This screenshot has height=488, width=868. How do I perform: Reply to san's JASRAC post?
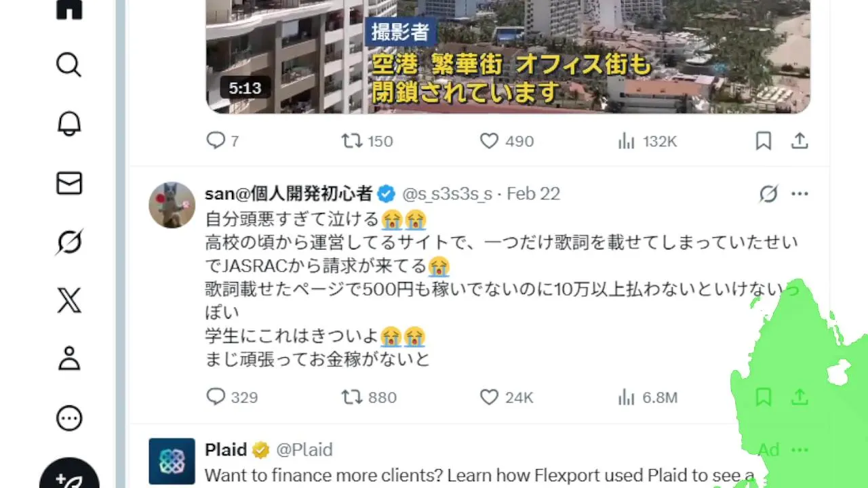pyautogui.click(x=231, y=396)
